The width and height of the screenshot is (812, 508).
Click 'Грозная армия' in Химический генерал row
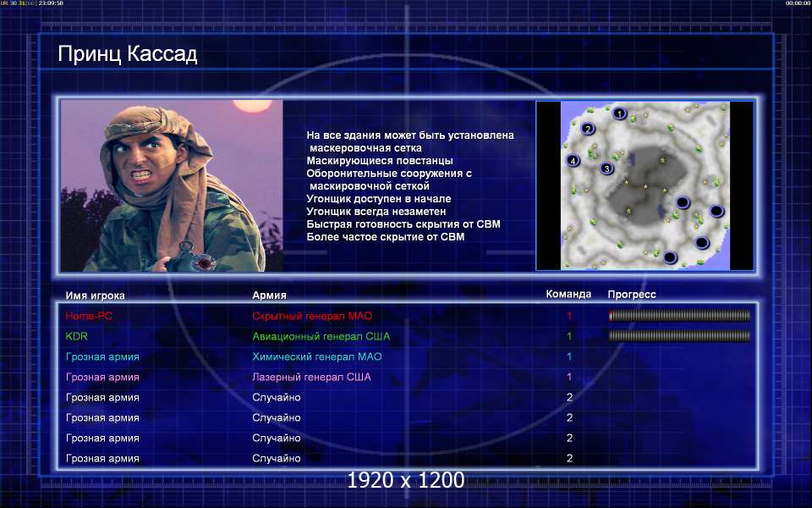tap(102, 356)
